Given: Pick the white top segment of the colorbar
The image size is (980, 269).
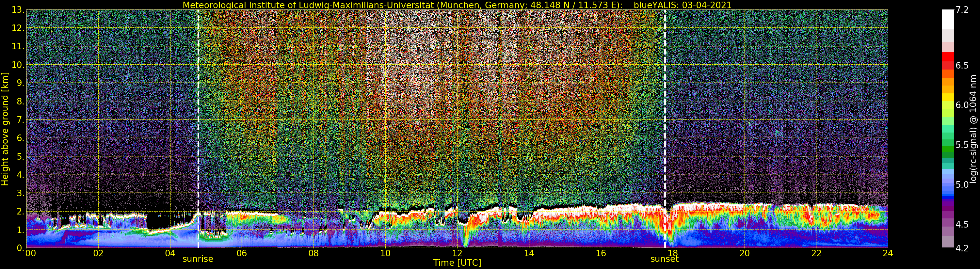Looking at the screenshot, I should [x=948, y=19].
